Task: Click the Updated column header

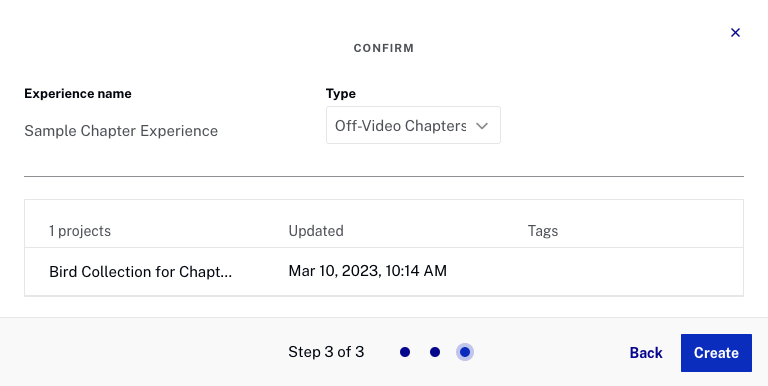Action: [316, 231]
